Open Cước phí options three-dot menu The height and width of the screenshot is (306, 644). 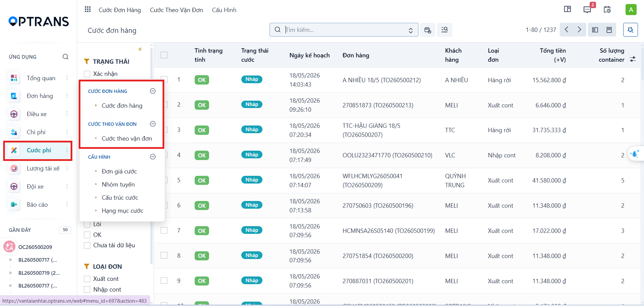67,150
